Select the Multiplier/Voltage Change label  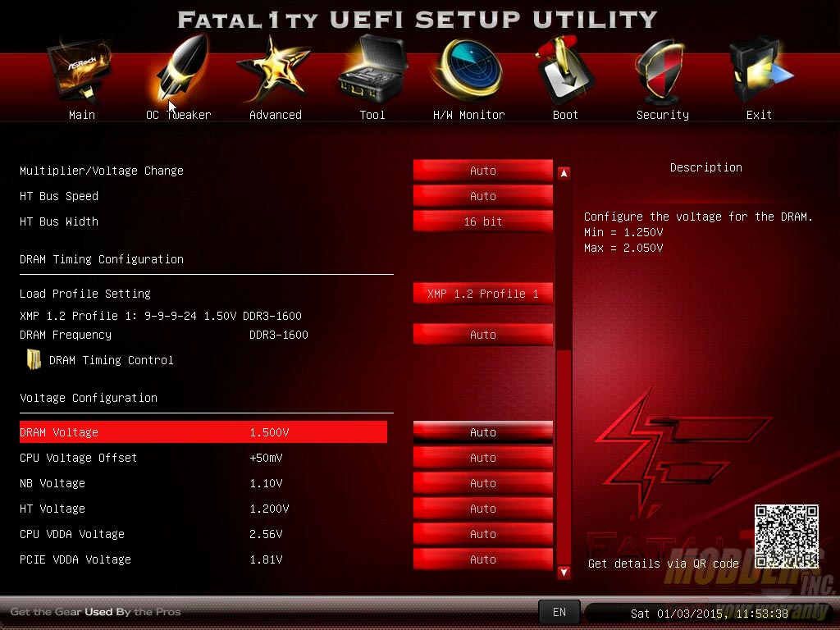(101, 171)
